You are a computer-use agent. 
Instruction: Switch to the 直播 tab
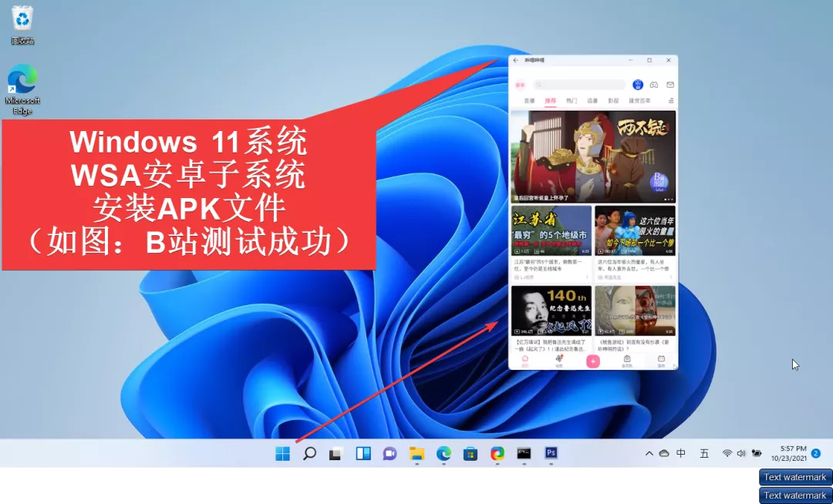[x=529, y=101]
